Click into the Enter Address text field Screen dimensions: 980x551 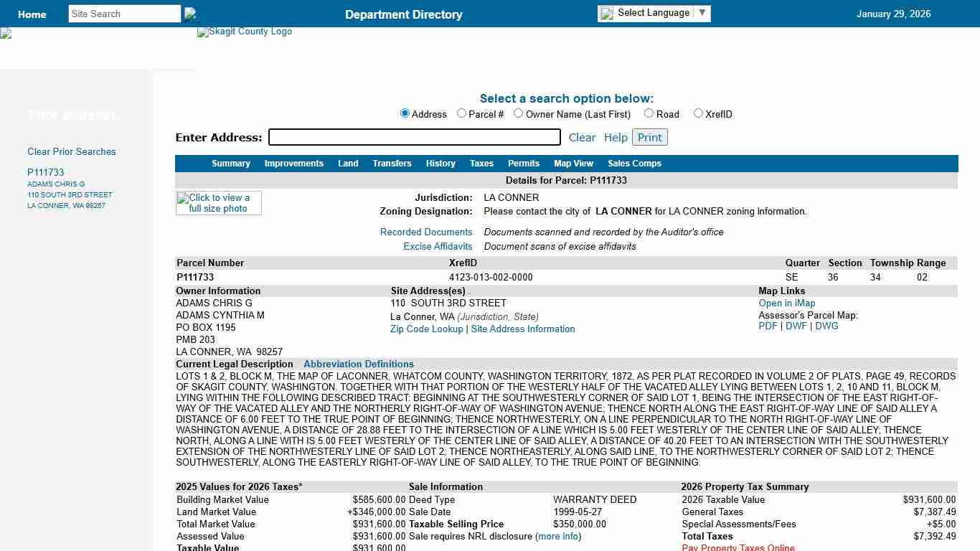414,137
